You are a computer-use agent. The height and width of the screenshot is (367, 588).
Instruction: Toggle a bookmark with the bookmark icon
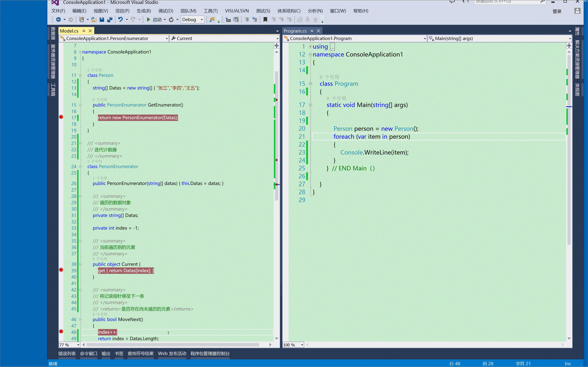pyautogui.click(x=265, y=19)
